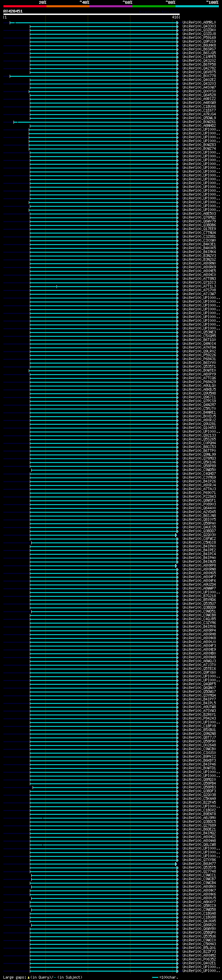This screenshot has height=980, width=222.
Task: Select the UniRef100_A8NHD2 label
Action: [199, 125]
